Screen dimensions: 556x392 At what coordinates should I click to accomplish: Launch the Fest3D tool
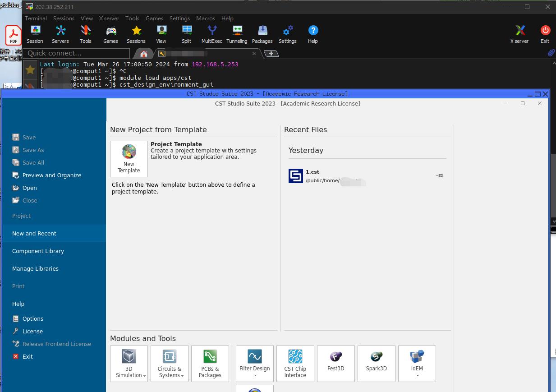pyautogui.click(x=336, y=364)
